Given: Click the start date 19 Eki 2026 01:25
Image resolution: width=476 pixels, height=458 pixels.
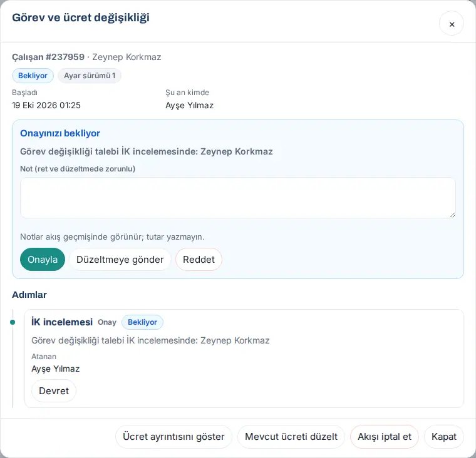Looking at the screenshot, I should coord(46,105).
